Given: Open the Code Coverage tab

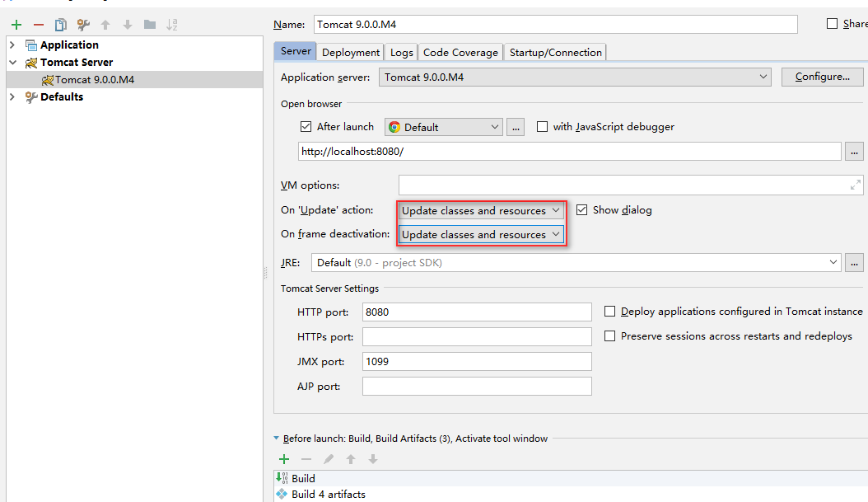Looking at the screenshot, I should click(x=460, y=53).
